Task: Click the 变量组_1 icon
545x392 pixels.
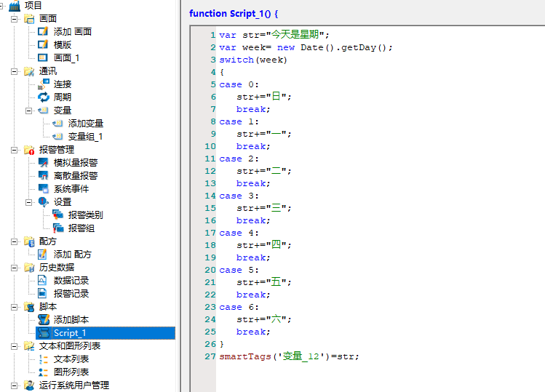Action: tap(57, 137)
